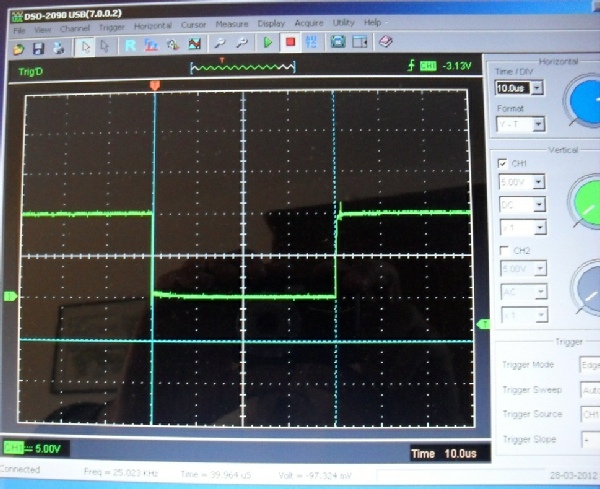600x489 pixels.
Task: Click the orange trigger position marker above grid
Action: (155, 85)
